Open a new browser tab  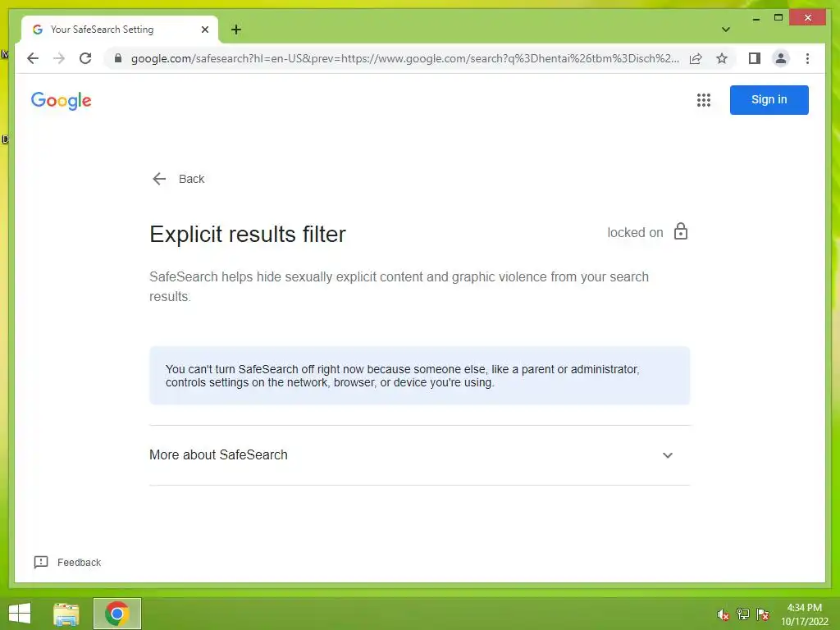coord(236,30)
